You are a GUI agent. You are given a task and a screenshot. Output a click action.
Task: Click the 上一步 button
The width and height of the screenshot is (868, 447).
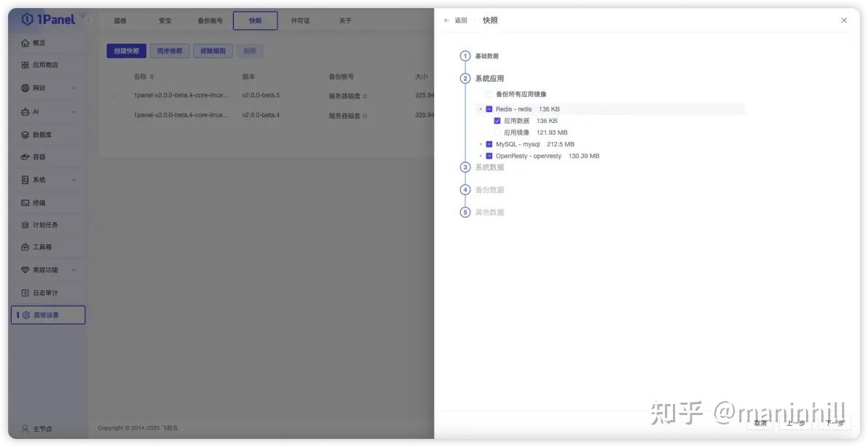coord(795,423)
